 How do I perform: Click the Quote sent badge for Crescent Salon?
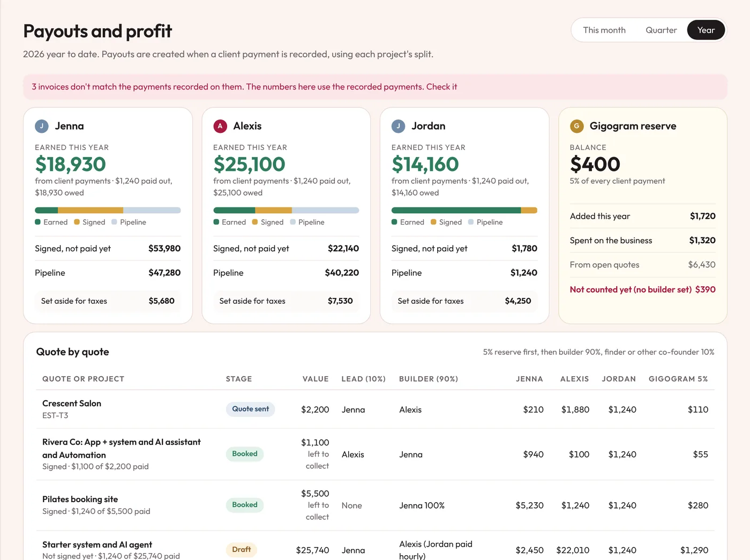[x=250, y=409]
